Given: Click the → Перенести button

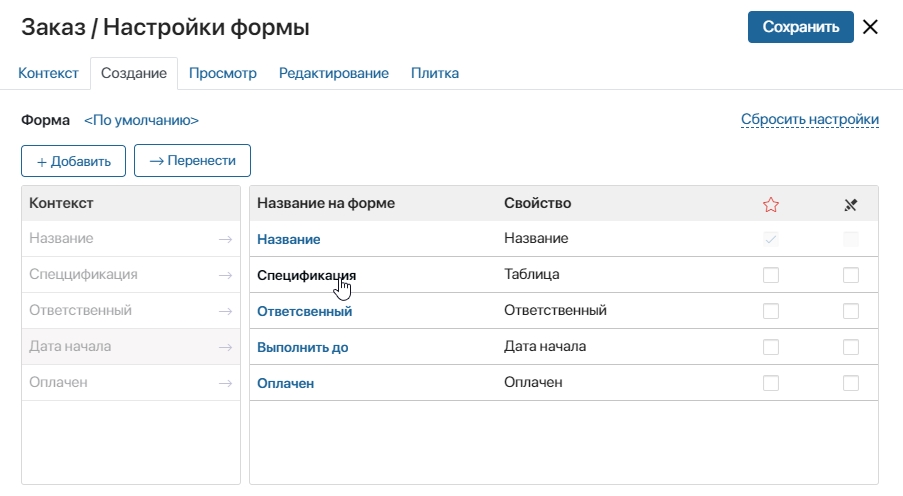Looking at the screenshot, I should coord(192,161).
